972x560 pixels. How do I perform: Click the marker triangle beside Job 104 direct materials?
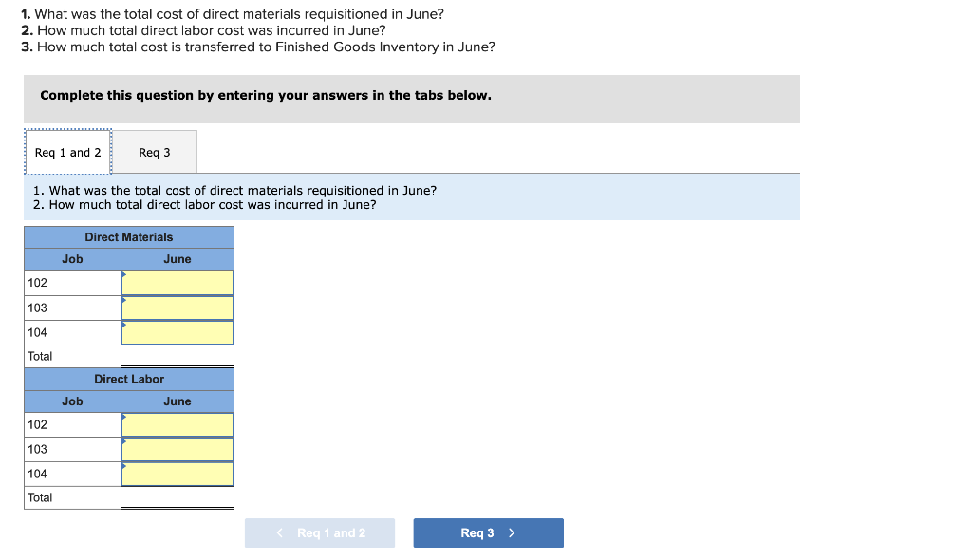tap(123, 325)
